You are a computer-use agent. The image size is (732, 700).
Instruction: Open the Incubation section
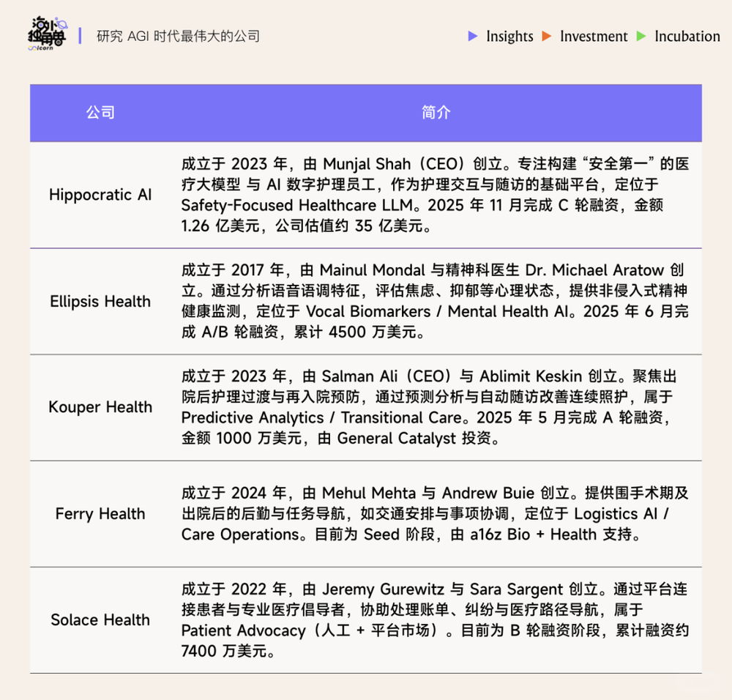pos(687,37)
